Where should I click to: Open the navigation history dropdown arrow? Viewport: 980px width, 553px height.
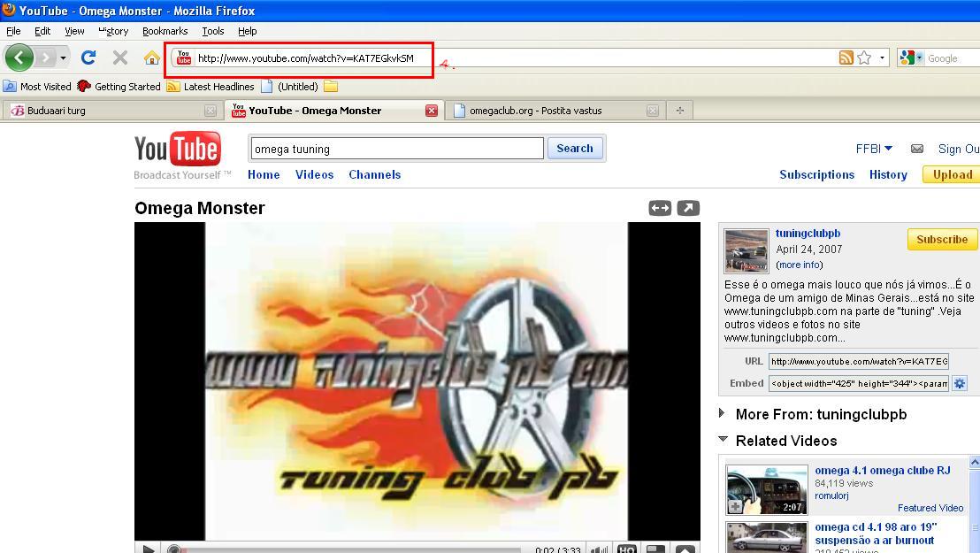click(63, 58)
